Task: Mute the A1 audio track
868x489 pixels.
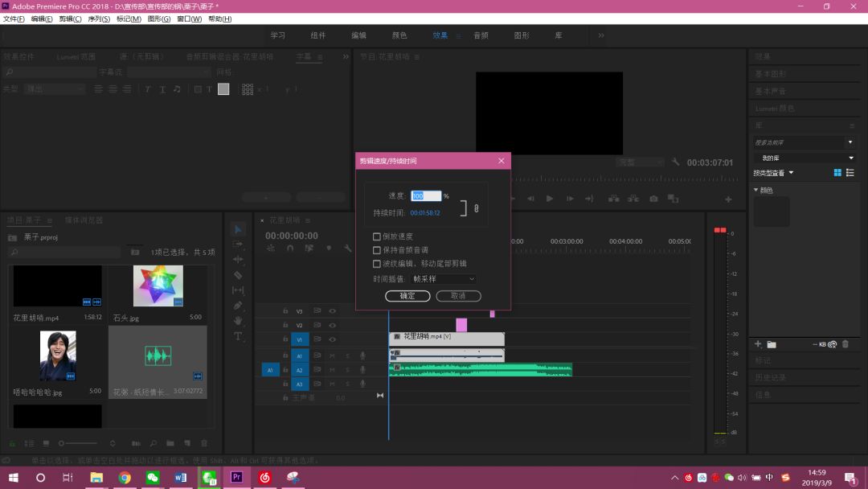Action: point(332,355)
